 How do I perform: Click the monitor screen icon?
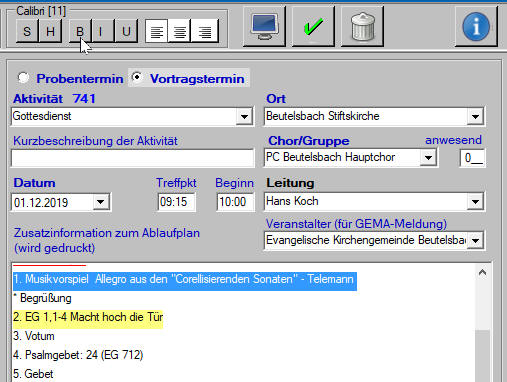point(264,26)
